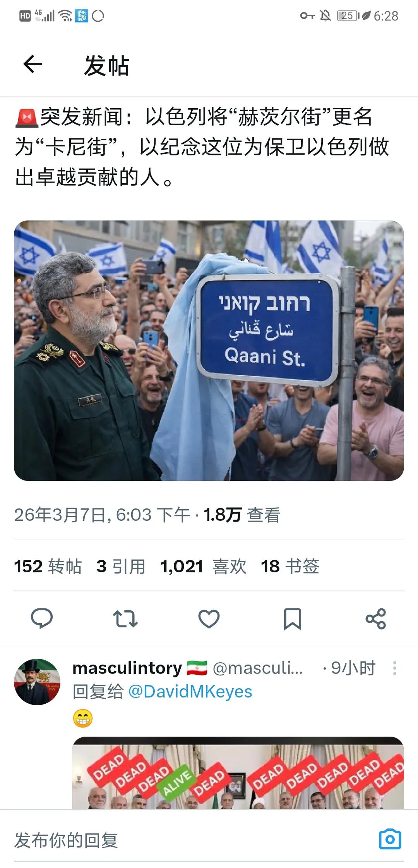This screenshot has width=418, height=868.
Task: View masculintory's profile avatar
Action: 37,682
